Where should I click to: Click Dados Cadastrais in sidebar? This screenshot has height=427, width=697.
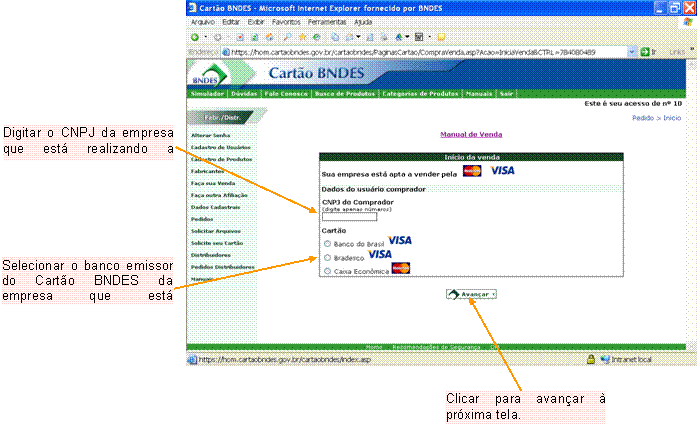click(x=216, y=207)
